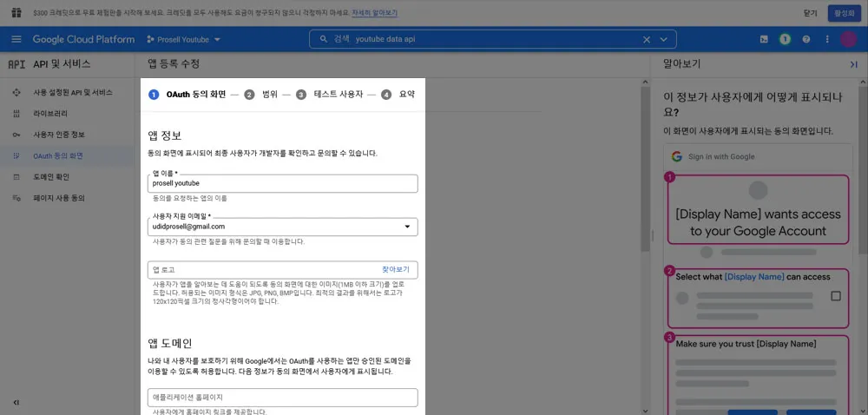This screenshot has width=868, height=415.
Task: Click the Google Cloud Platform title
Action: pos(83,39)
